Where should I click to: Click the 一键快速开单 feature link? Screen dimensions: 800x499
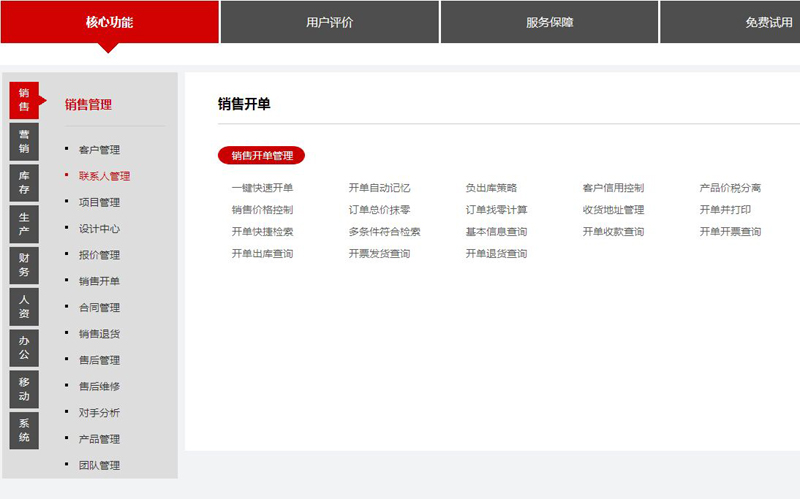262,188
